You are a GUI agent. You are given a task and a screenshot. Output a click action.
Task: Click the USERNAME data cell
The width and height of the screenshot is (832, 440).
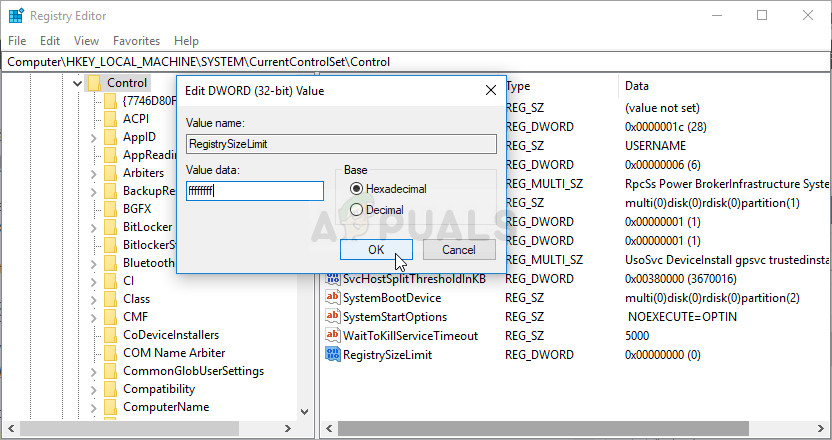click(655, 146)
